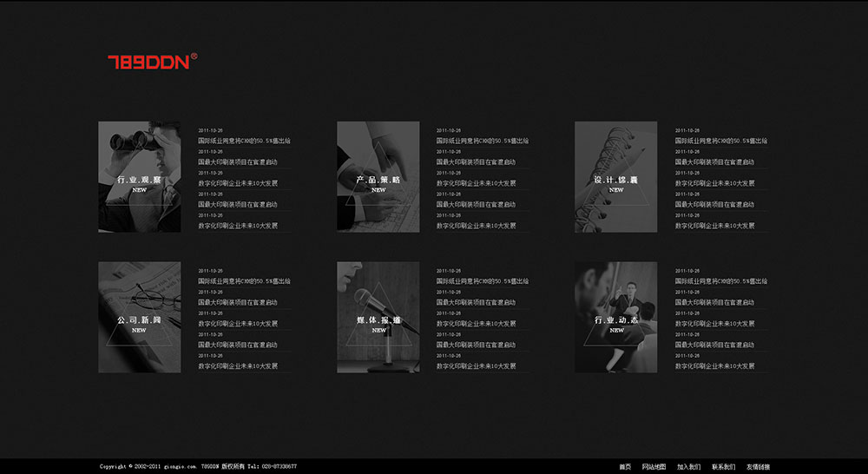Open first headline in 公司新闻 list
Screen dimensions: 868x474
(244, 281)
